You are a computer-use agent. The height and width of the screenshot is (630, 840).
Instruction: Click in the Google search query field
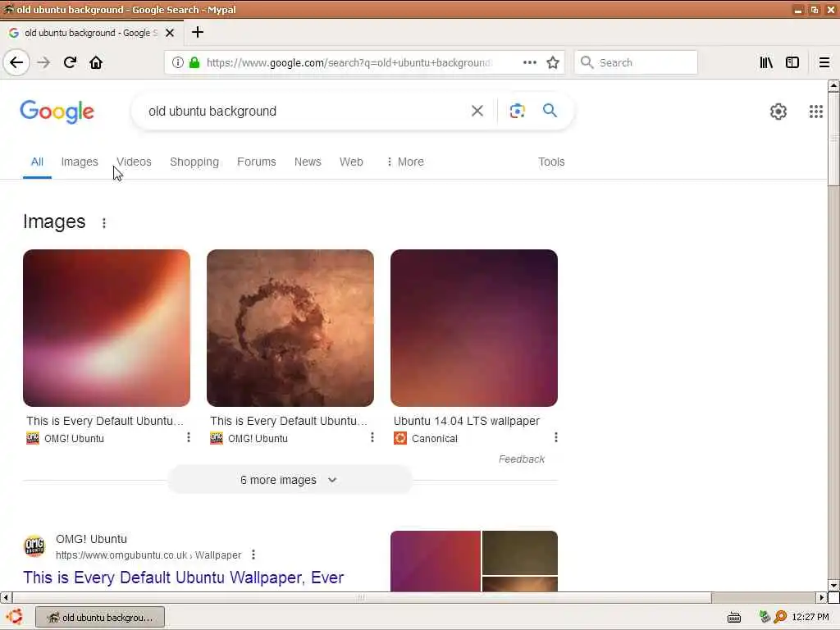[305, 111]
